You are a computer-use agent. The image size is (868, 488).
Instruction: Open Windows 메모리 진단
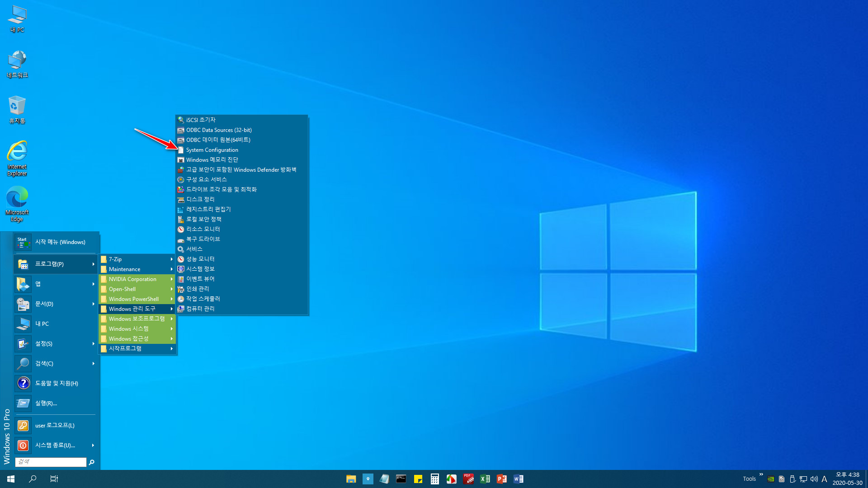click(x=242, y=160)
